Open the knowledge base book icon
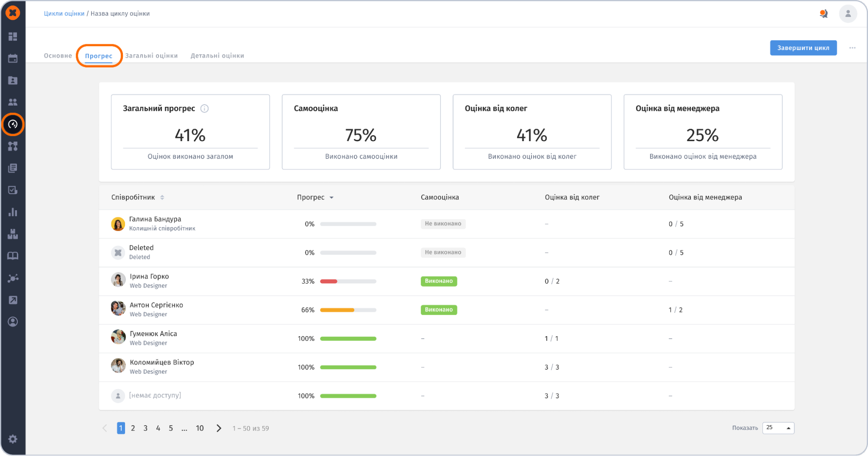The width and height of the screenshot is (868, 456). (13, 256)
